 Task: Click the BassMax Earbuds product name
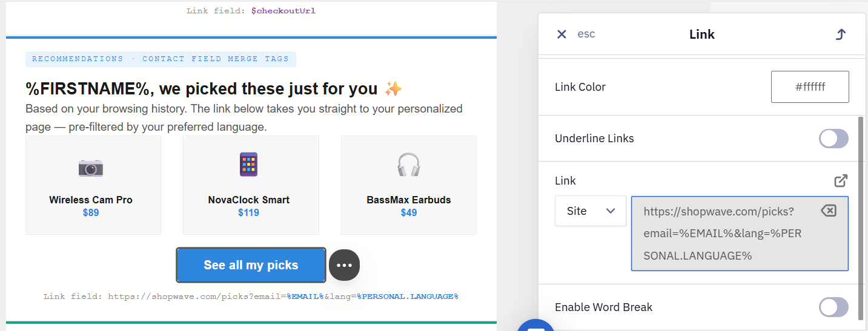(x=409, y=200)
